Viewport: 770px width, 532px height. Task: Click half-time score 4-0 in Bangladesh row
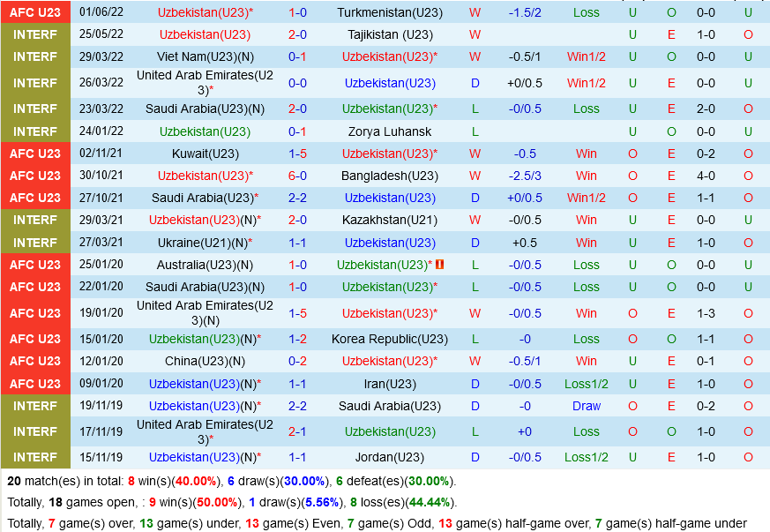[x=706, y=176]
